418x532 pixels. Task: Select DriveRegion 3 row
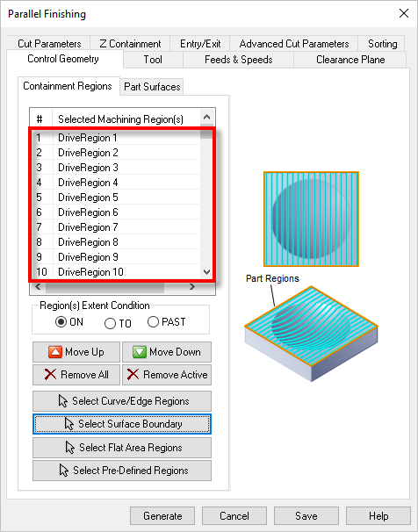[115, 168]
